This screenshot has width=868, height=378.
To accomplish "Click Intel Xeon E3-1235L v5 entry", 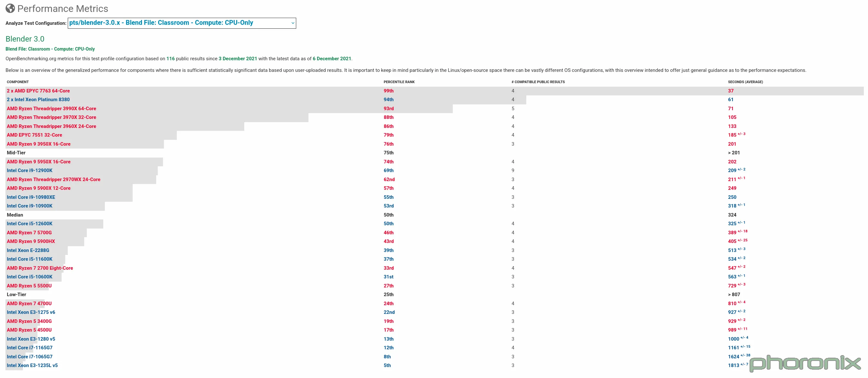I will pos(32,365).
